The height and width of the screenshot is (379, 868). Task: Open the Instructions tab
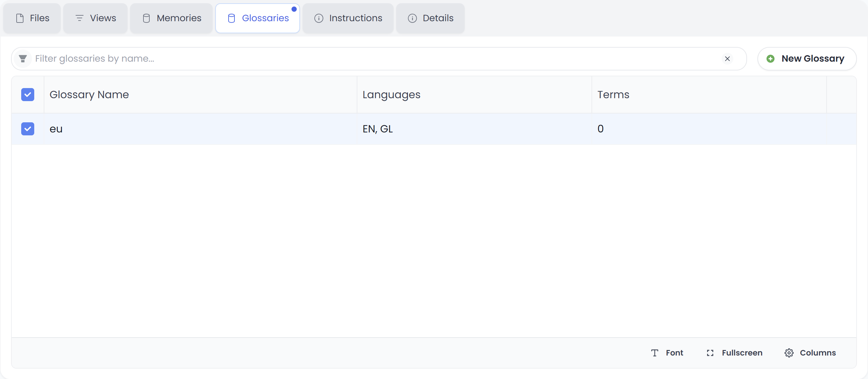click(348, 18)
